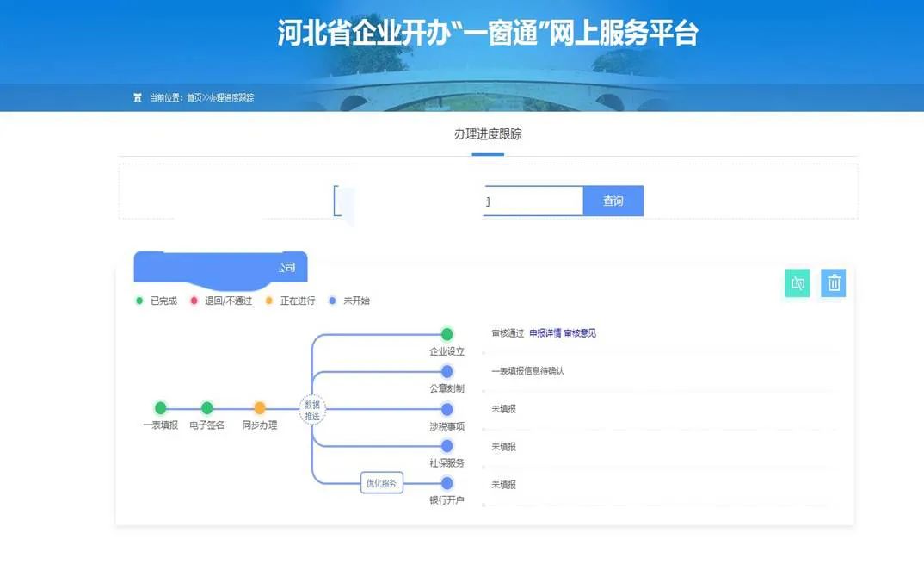The image size is (924, 564).
Task: Click the blue 公章刻制 status node
Action: [x=447, y=372]
